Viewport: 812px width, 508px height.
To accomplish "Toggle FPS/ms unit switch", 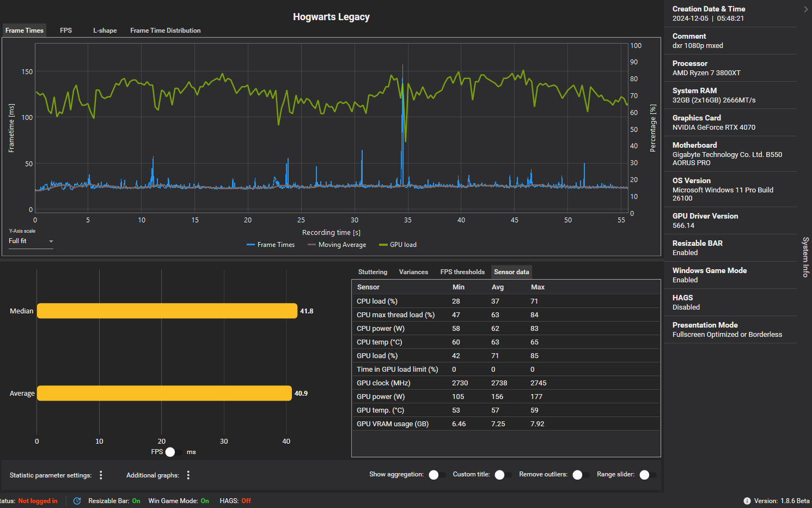I will pos(174,452).
